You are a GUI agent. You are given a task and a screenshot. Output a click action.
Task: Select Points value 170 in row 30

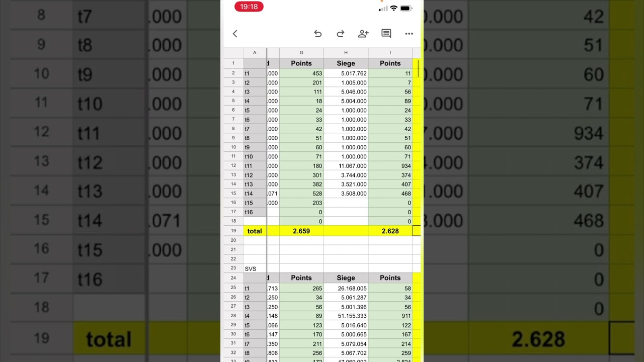(301, 334)
